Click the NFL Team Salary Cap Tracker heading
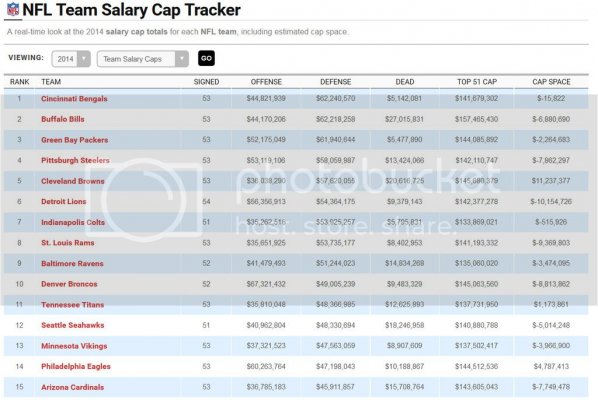This screenshot has width=598, height=400. pos(132,10)
